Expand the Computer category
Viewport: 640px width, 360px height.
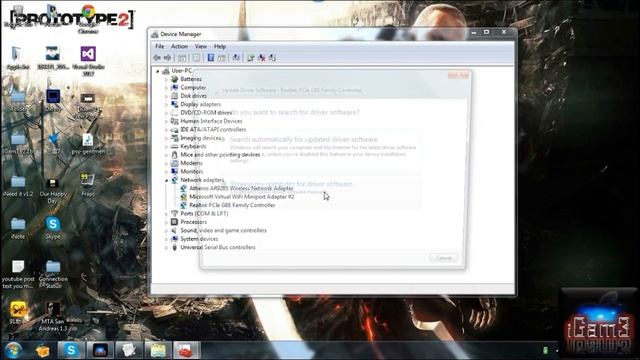point(166,88)
